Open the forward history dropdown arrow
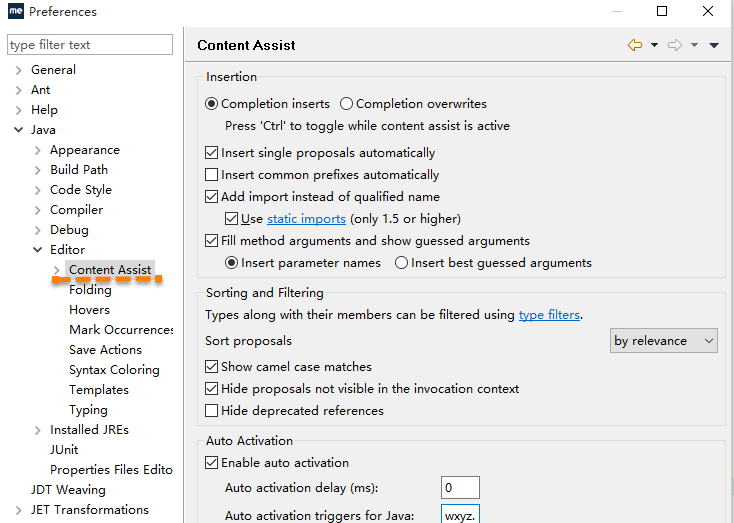734x523 pixels. pyautogui.click(x=695, y=45)
